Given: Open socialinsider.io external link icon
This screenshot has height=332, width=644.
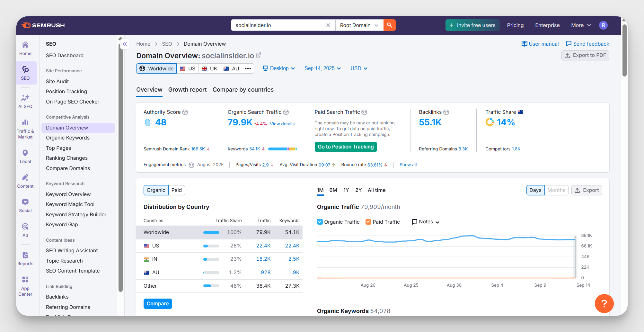Looking at the screenshot, I should [x=259, y=55].
